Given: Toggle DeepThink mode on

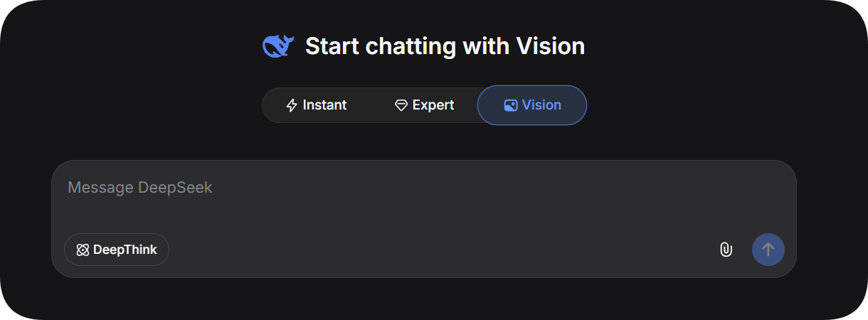Looking at the screenshot, I should point(117,250).
